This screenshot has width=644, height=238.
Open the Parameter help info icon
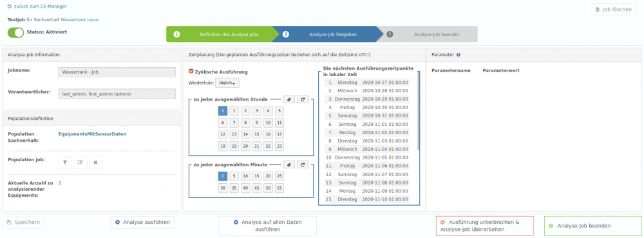point(459,55)
